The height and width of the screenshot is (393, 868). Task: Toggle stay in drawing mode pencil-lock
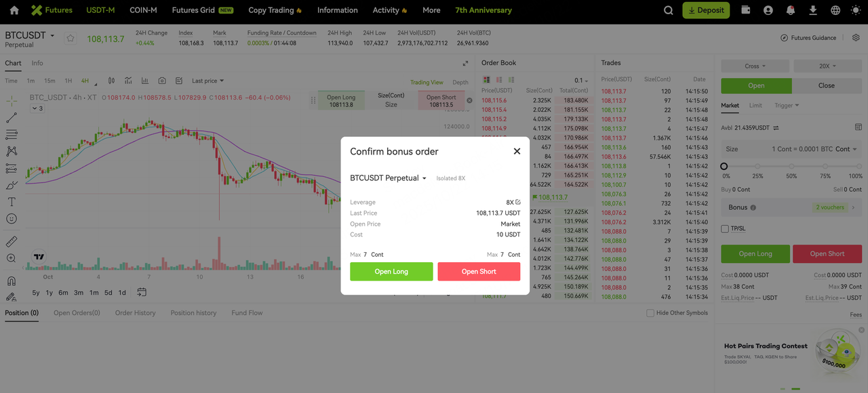(x=12, y=297)
